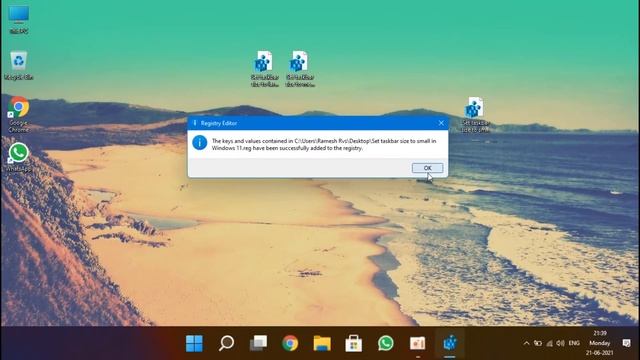The width and height of the screenshot is (640, 360).
Task: Select the This PC desktop icon
Action: 19,20
